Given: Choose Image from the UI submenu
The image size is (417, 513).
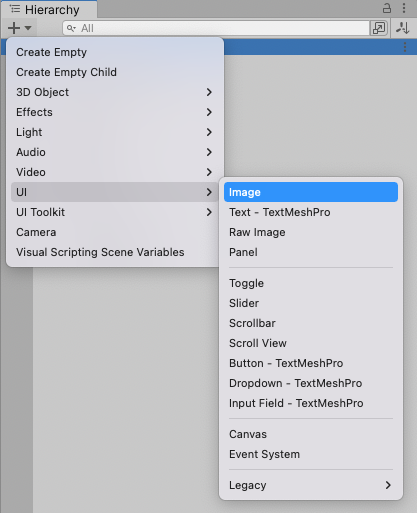Looking at the screenshot, I should point(311,192).
